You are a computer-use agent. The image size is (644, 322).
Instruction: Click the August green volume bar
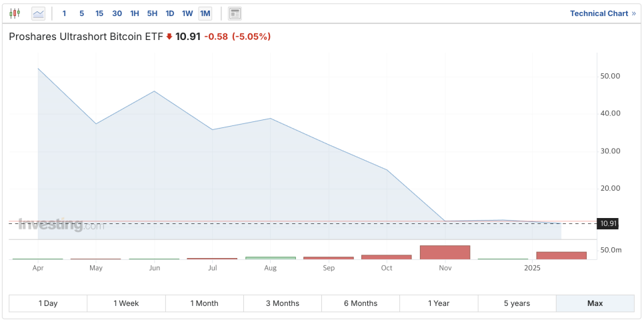[x=270, y=258]
